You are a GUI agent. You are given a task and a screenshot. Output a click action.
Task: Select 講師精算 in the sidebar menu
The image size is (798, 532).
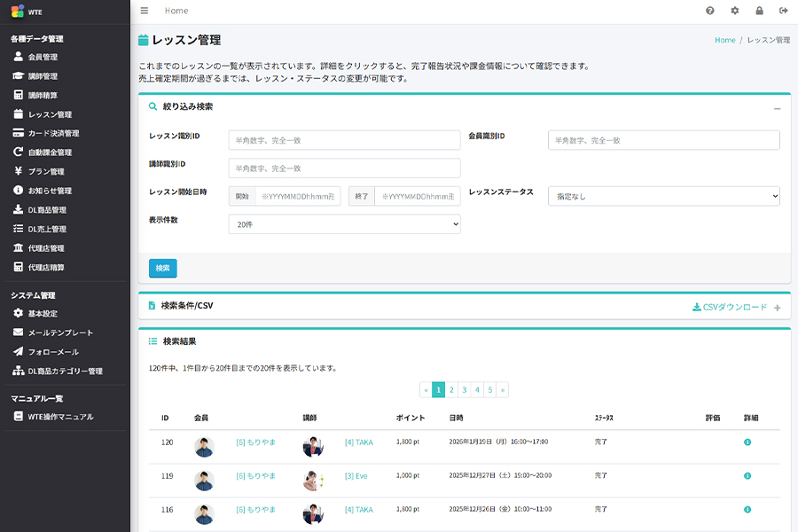[43, 95]
